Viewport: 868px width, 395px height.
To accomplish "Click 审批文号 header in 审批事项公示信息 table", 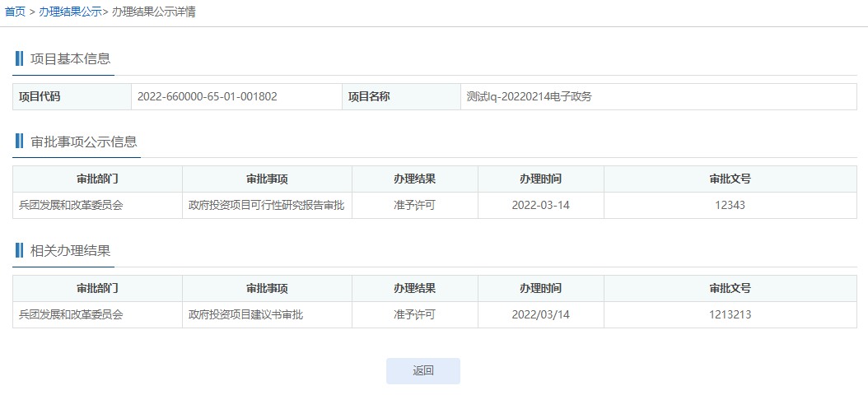I will pos(730,179).
